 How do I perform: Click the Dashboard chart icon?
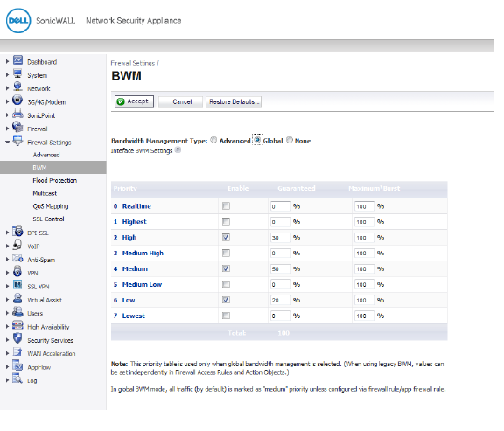tap(17, 60)
